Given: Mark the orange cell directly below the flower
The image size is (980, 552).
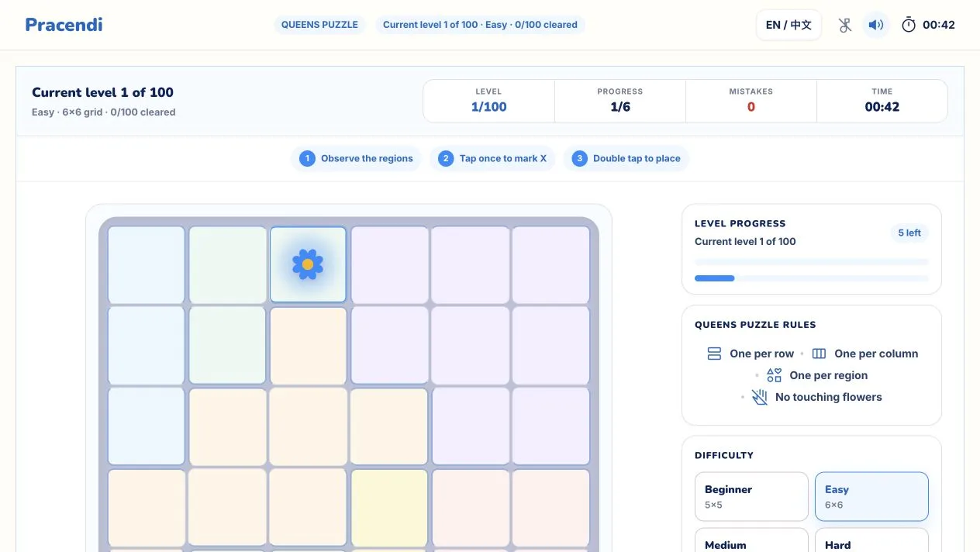Looking at the screenshot, I should (308, 346).
